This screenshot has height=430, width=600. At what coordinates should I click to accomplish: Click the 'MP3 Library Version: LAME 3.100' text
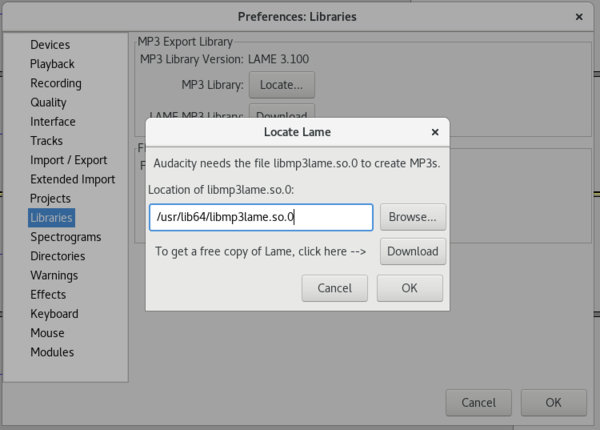point(224,59)
